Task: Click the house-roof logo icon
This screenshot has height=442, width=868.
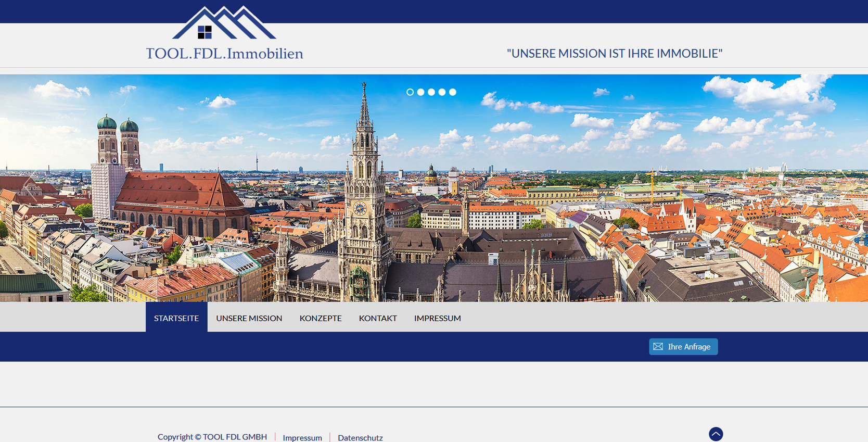Action: click(224, 23)
